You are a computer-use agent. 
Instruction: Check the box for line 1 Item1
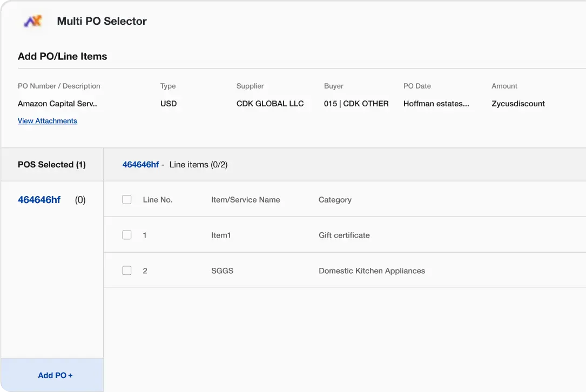coord(127,235)
